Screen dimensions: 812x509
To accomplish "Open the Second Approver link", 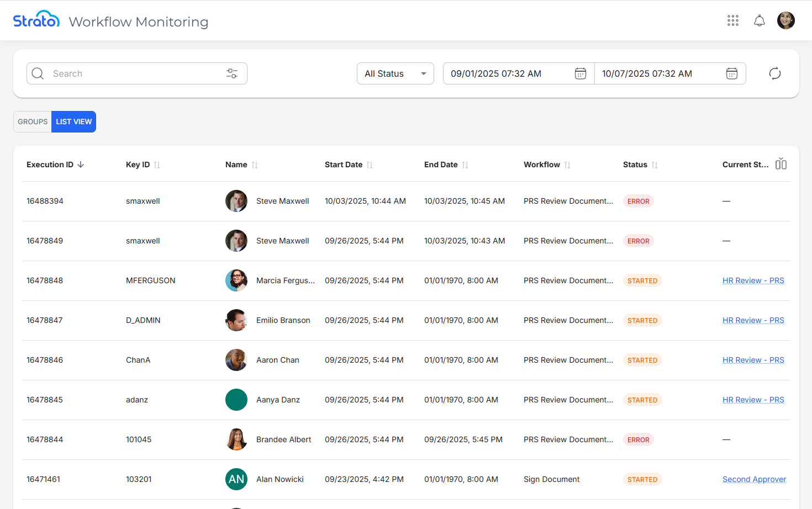I will point(754,479).
